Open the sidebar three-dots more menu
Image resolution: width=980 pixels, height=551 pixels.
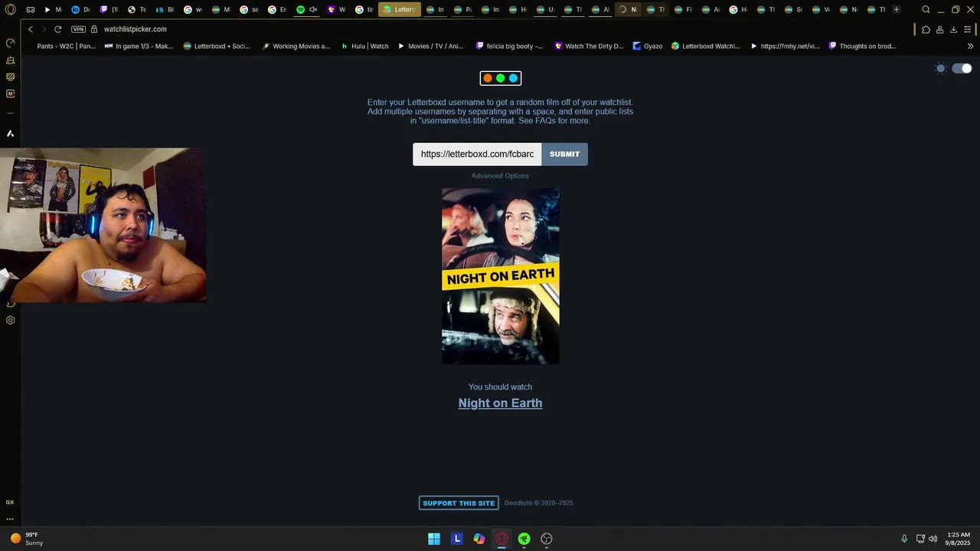(10, 519)
